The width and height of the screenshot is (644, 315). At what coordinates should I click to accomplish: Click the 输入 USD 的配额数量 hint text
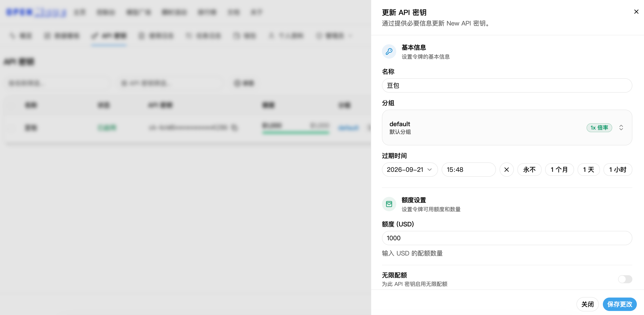(x=412, y=253)
